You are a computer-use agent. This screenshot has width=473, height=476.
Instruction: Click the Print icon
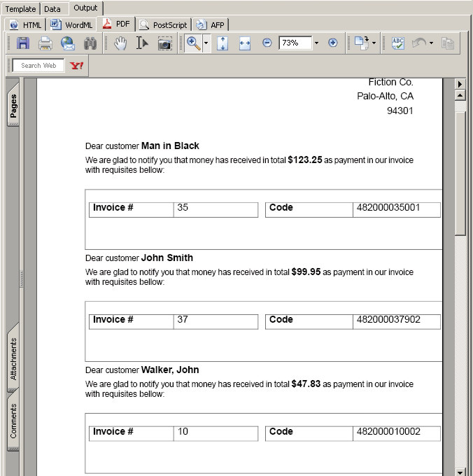click(45, 43)
